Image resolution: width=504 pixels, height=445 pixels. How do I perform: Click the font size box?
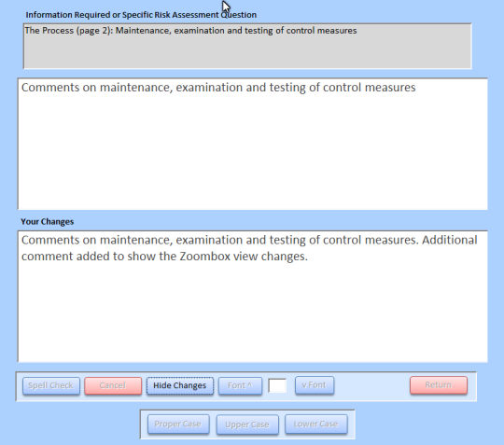(277, 385)
